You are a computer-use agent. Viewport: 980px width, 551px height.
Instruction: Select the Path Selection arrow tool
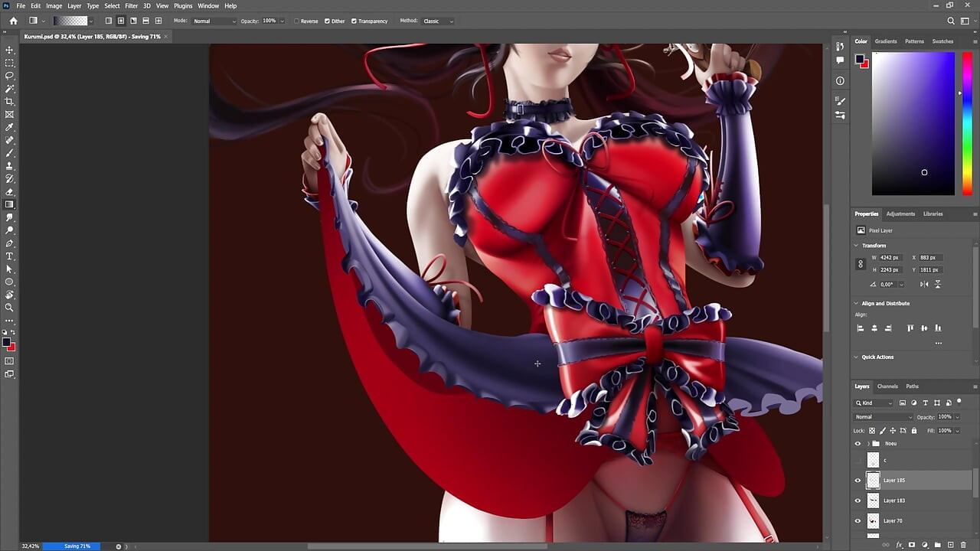(10, 269)
